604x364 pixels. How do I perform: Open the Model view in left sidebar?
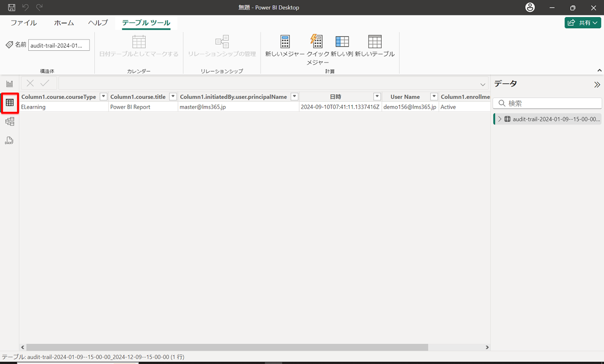tap(10, 121)
